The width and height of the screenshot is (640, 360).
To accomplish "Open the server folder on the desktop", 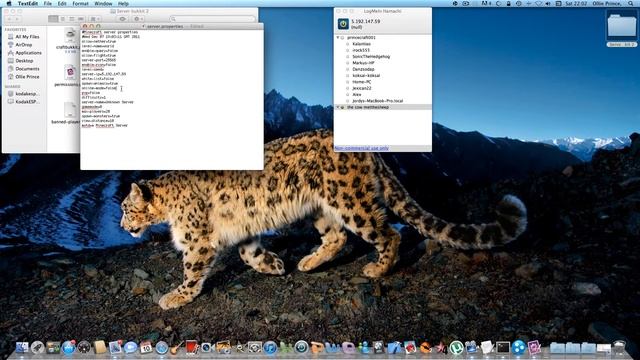I will 621,25.
